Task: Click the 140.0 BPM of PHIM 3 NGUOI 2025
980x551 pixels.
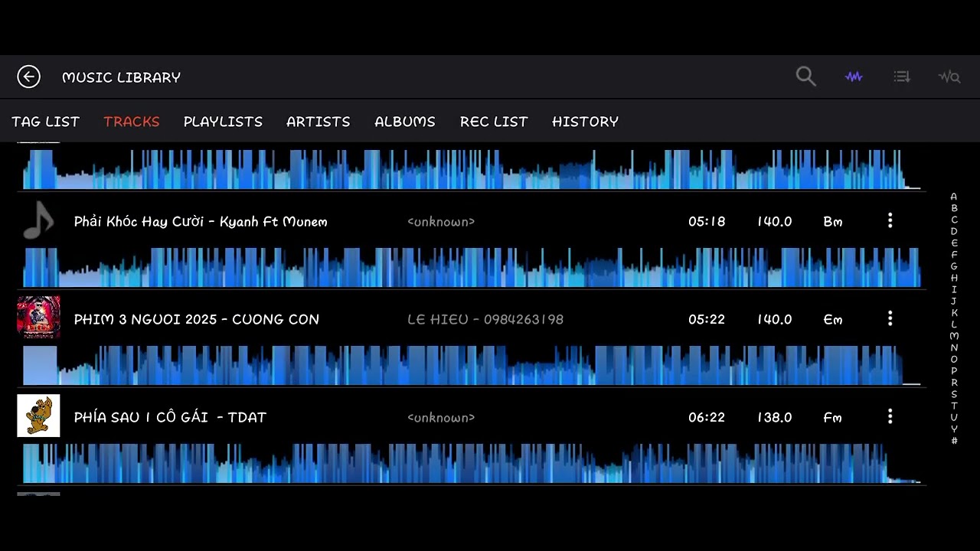Action: 775,319
